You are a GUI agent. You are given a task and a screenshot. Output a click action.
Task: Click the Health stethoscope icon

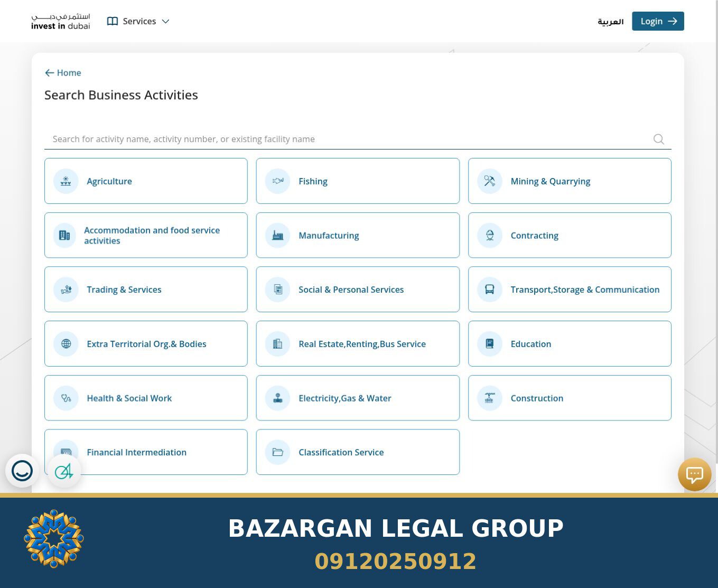66,398
